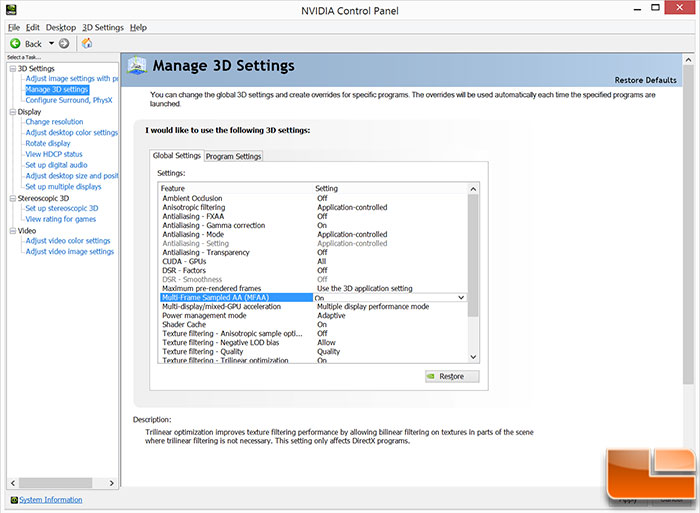The image size is (700, 513).
Task: Click the Setting column header
Action: (391, 188)
